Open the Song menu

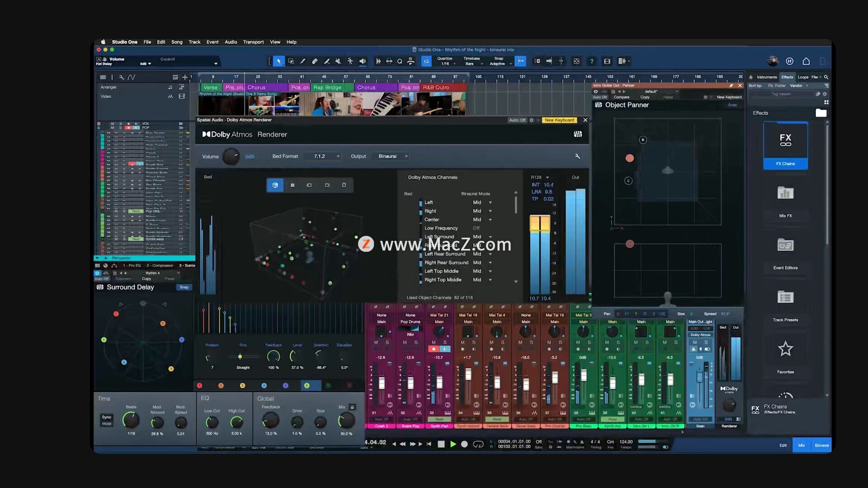[177, 42]
